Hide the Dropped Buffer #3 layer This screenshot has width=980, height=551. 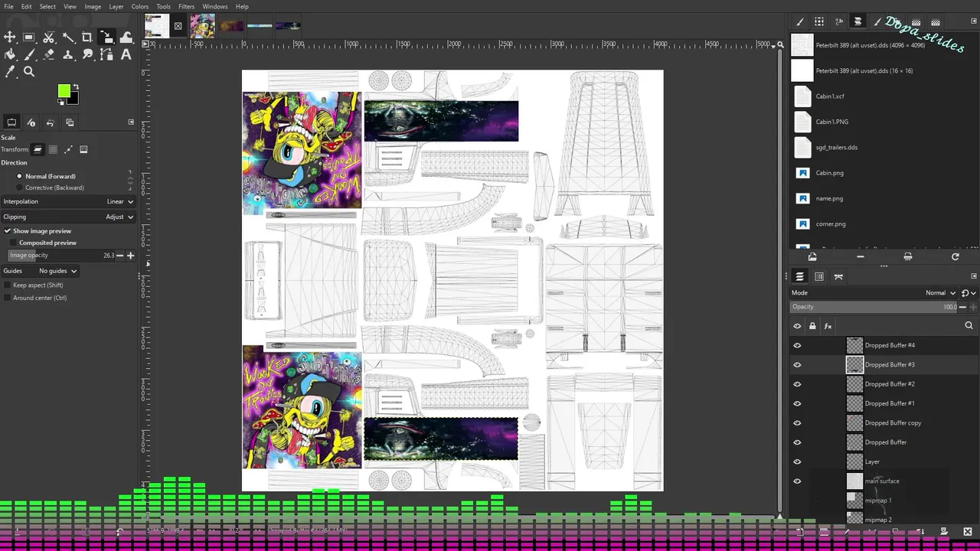tap(797, 365)
